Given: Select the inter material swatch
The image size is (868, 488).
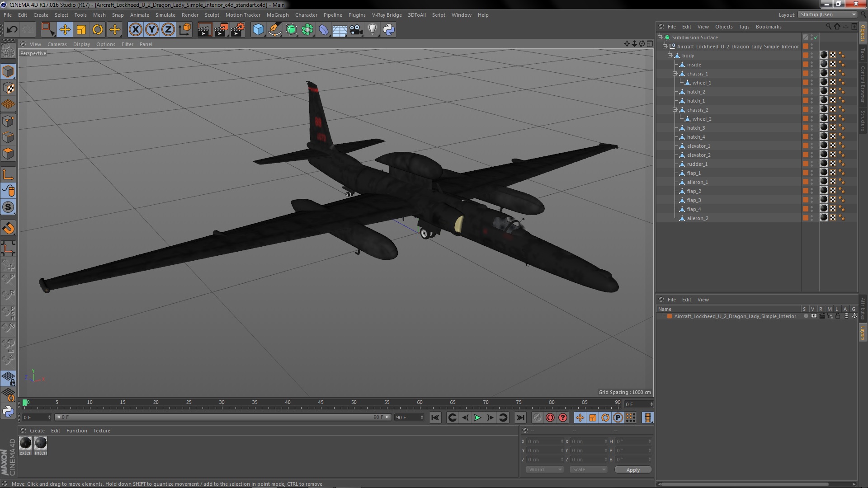Looking at the screenshot, I should [x=41, y=446].
